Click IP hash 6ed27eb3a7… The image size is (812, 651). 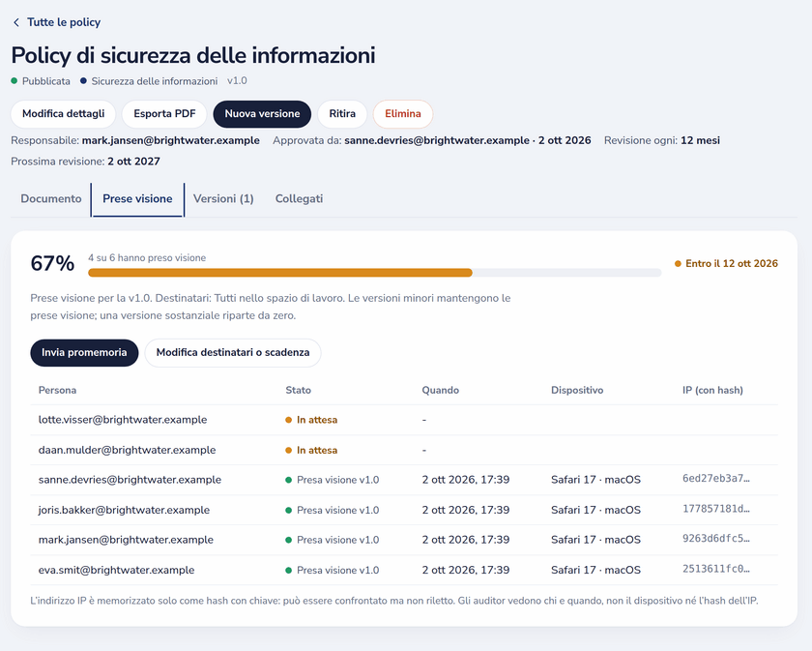point(715,479)
